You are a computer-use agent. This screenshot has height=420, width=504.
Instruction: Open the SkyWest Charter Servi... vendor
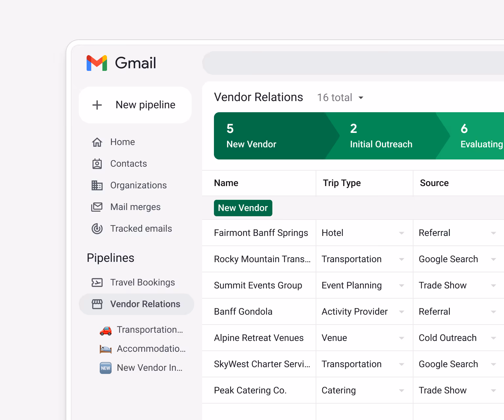tap(262, 364)
